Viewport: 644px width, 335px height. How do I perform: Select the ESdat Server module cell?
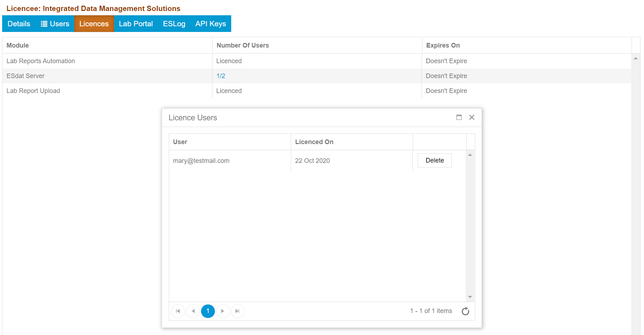[107, 76]
